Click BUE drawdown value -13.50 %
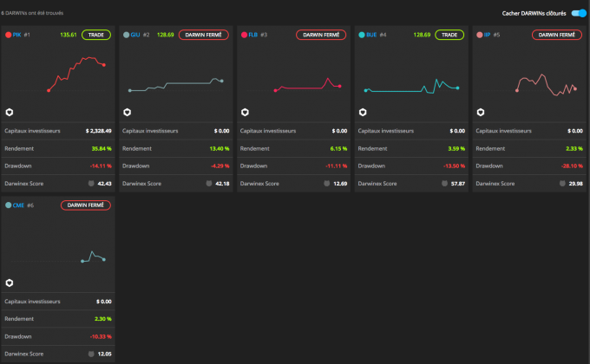Image resolution: width=590 pixels, height=364 pixels. coord(454,166)
